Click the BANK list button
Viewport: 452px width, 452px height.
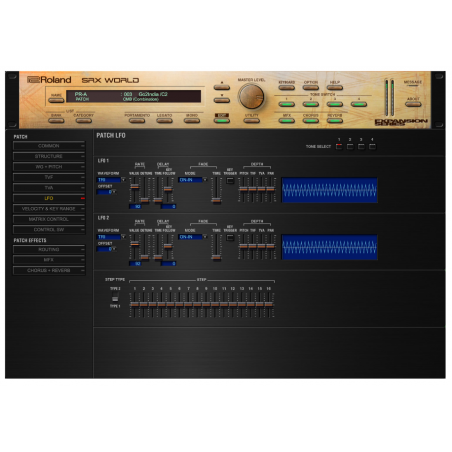pyautogui.click(x=56, y=121)
